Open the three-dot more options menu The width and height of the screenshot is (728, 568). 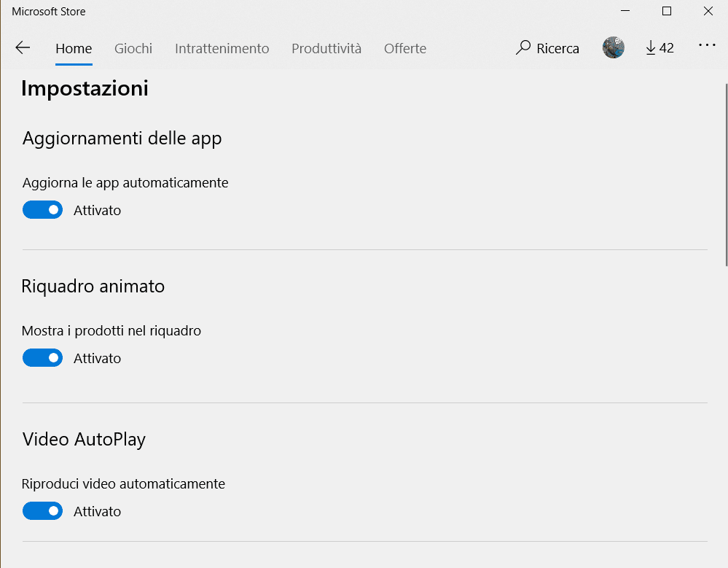[707, 46]
